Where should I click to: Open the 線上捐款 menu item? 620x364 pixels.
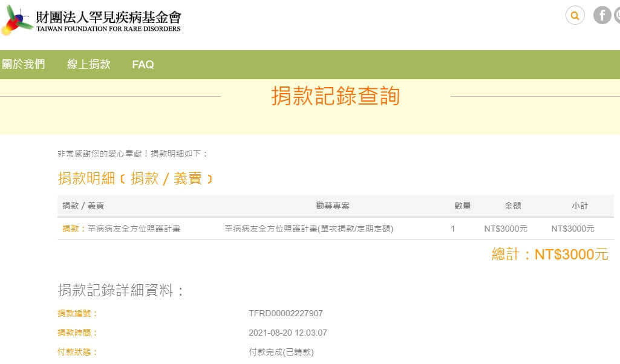point(88,64)
